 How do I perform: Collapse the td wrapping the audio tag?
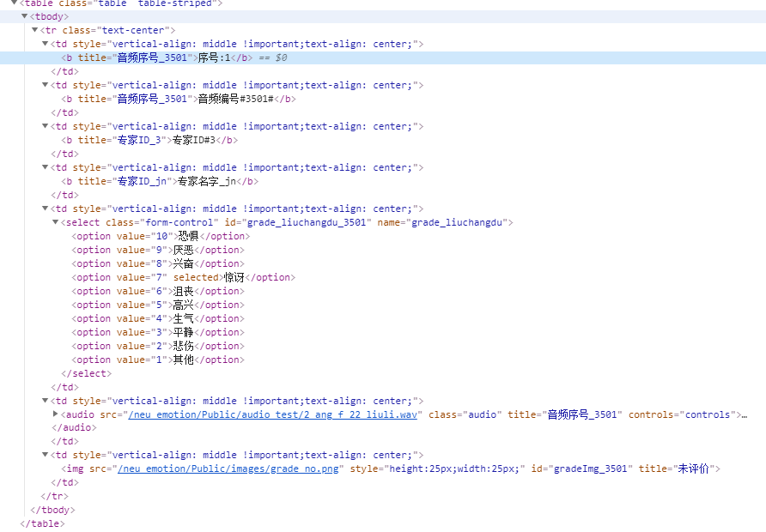pyautogui.click(x=45, y=400)
